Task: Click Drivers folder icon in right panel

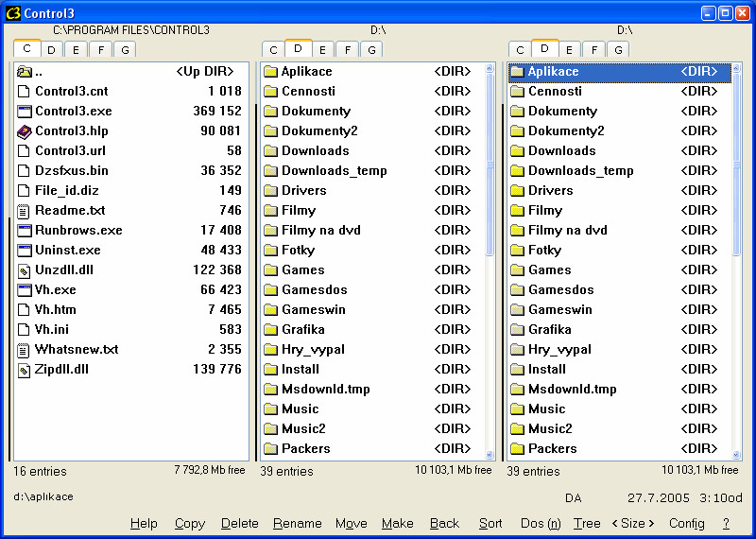Action: (517, 191)
